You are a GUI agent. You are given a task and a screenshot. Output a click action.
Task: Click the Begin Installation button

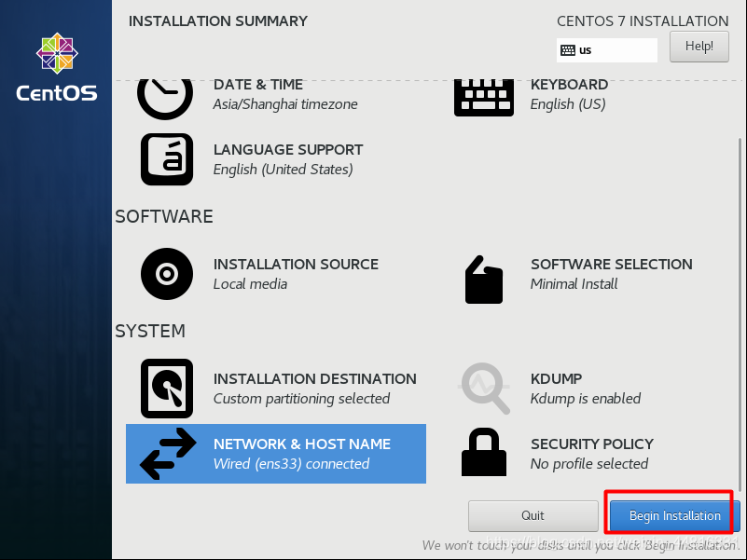click(674, 515)
